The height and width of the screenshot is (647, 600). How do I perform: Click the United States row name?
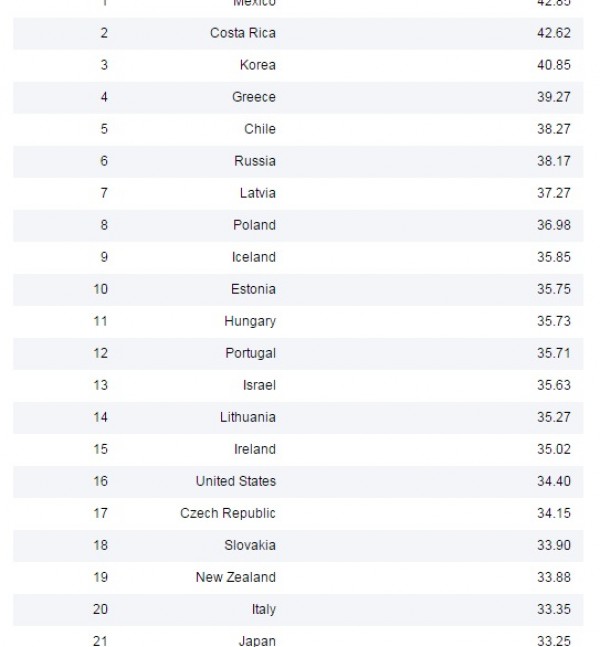pos(236,481)
